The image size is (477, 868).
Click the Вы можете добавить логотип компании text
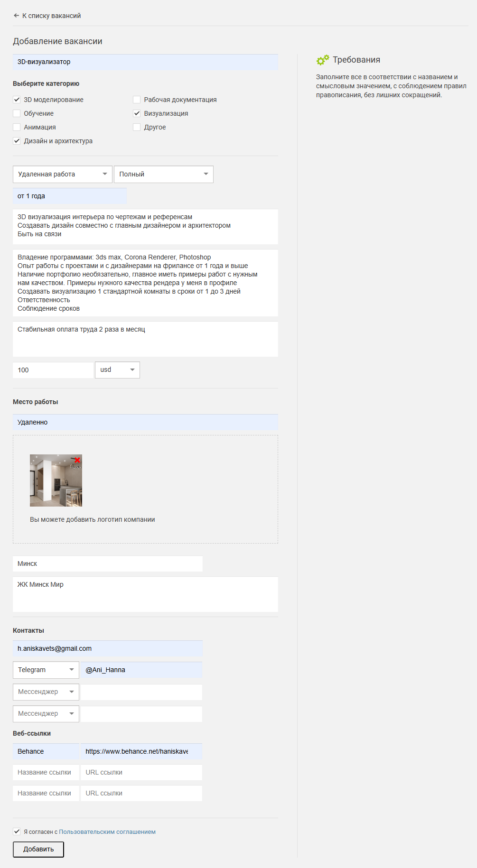tap(93, 519)
